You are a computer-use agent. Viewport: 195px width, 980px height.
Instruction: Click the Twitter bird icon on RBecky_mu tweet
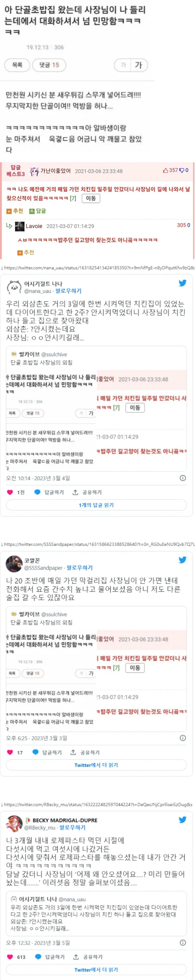point(183,819)
